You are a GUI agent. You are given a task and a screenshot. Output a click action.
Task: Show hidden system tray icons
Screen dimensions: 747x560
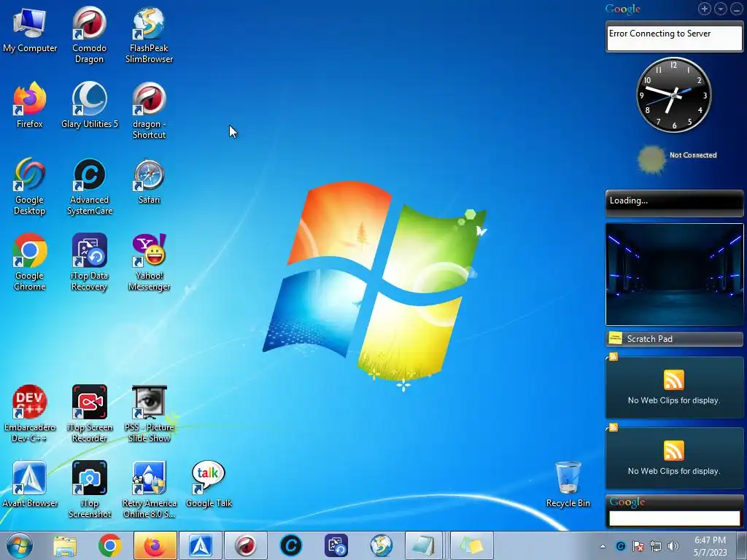pyautogui.click(x=603, y=546)
